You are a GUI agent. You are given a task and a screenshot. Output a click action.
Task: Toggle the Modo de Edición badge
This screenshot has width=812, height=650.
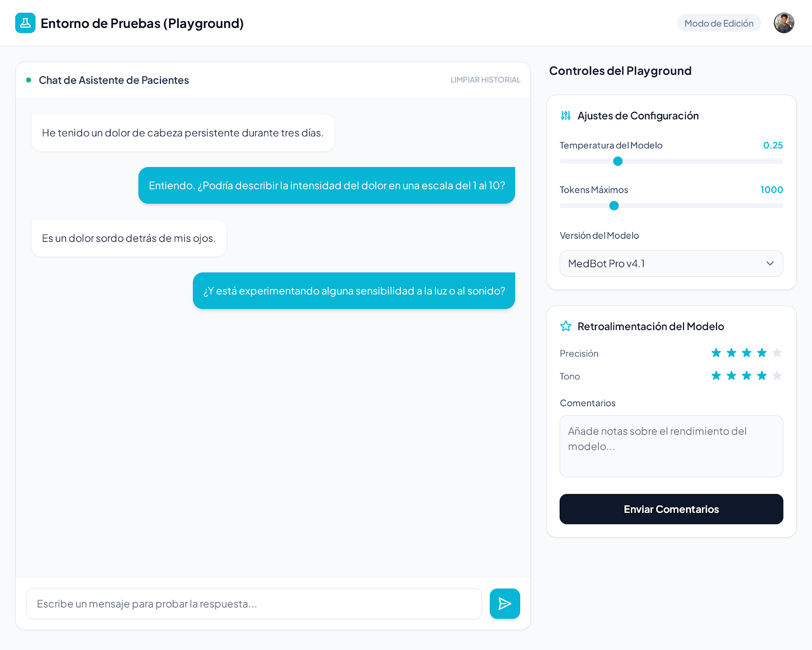(719, 23)
